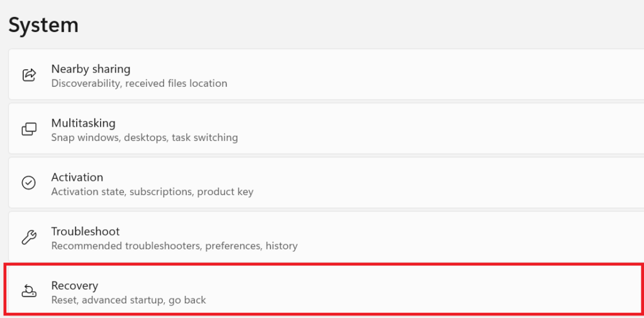Viewport: 644px width, 318px height.
Task: Click 'Reset, advanced startup, go back' text
Action: (x=128, y=300)
